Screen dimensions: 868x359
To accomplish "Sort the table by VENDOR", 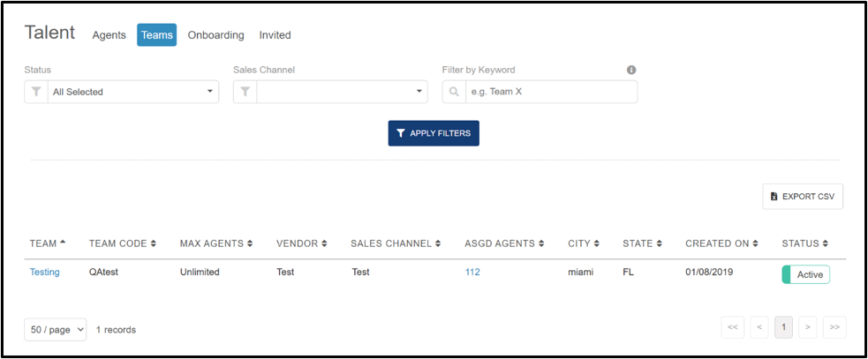I will [x=301, y=243].
